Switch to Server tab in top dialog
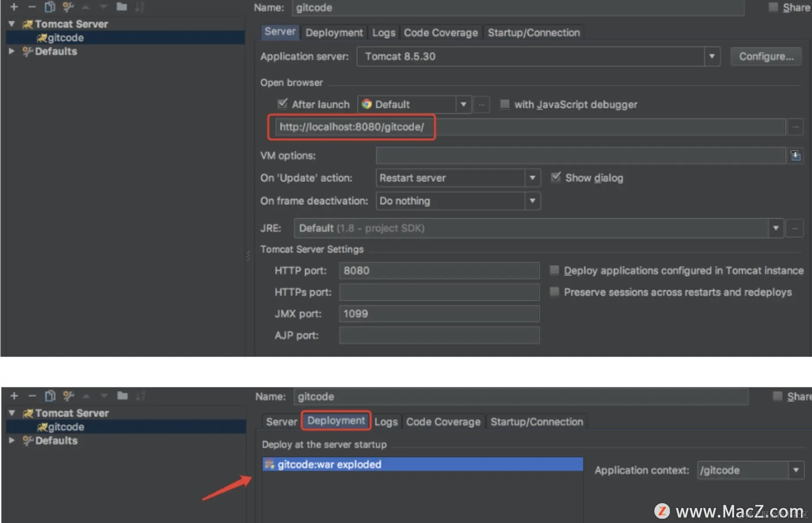 [280, 32]
